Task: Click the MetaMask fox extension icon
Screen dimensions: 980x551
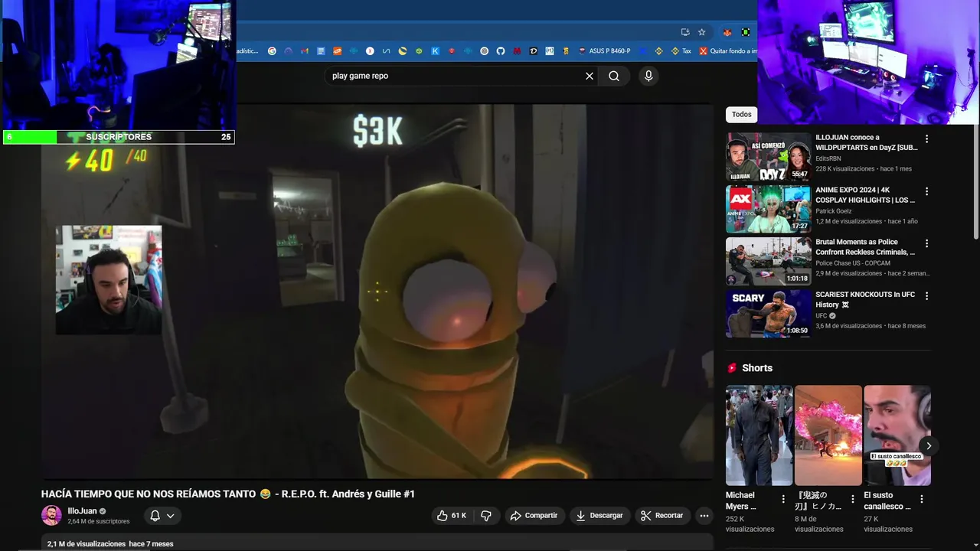Action: pyautogui.click(x=727, y=32)
